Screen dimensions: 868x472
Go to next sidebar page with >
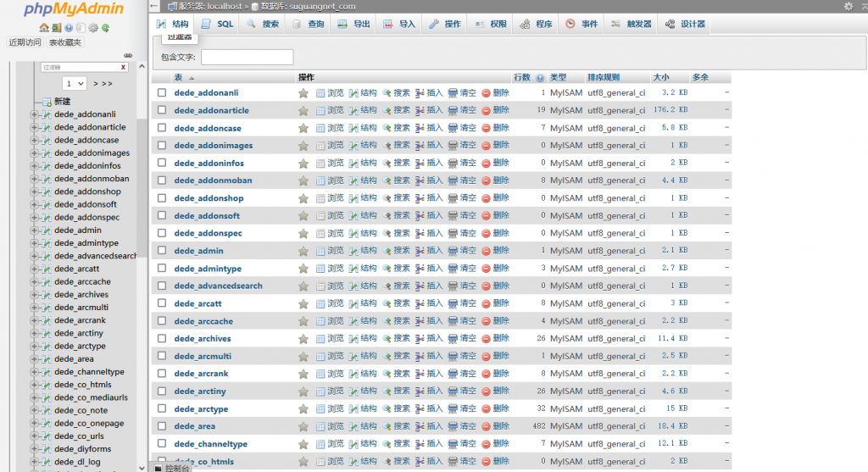96,84
